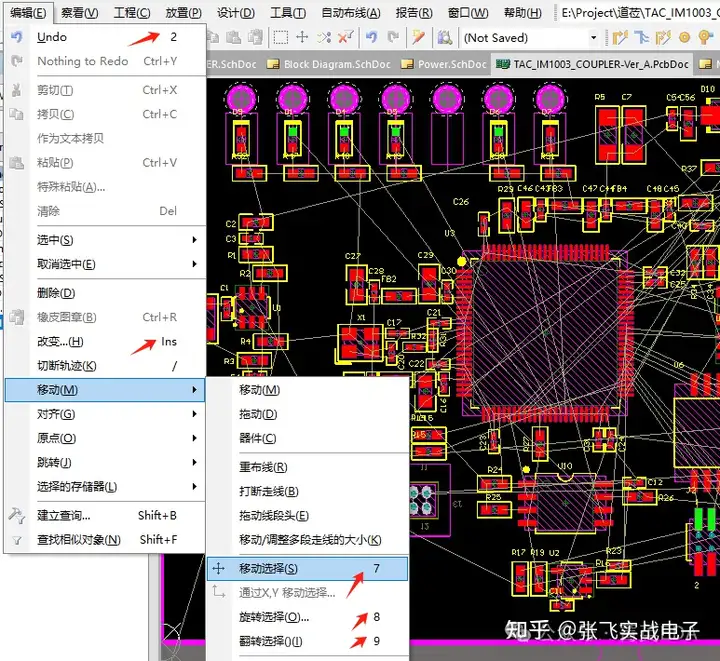Choose 特殊粘贴(A)... in the edit menu
The image size is (720, 661).
pyautogui.click(x=105, y=186)
